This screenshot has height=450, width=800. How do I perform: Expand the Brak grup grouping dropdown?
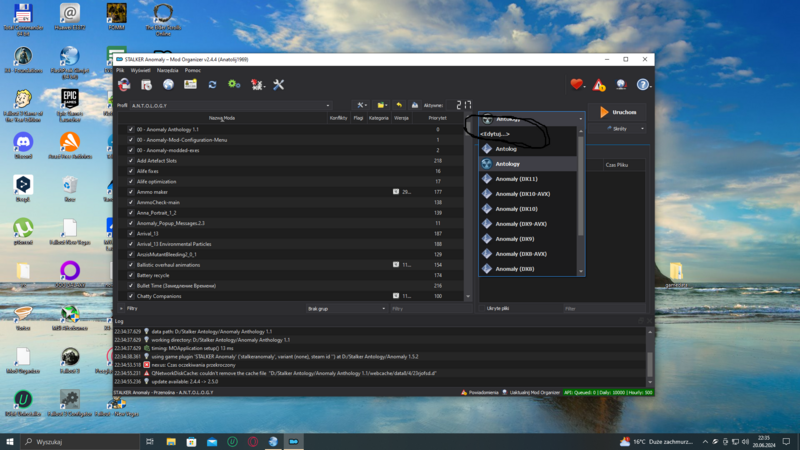tap(345, 309)
